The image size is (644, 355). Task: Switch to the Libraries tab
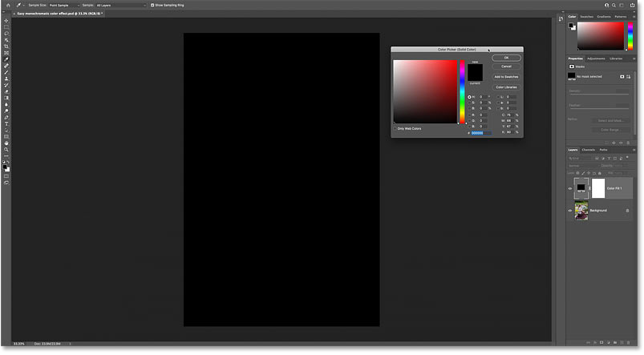click(616, 58)
